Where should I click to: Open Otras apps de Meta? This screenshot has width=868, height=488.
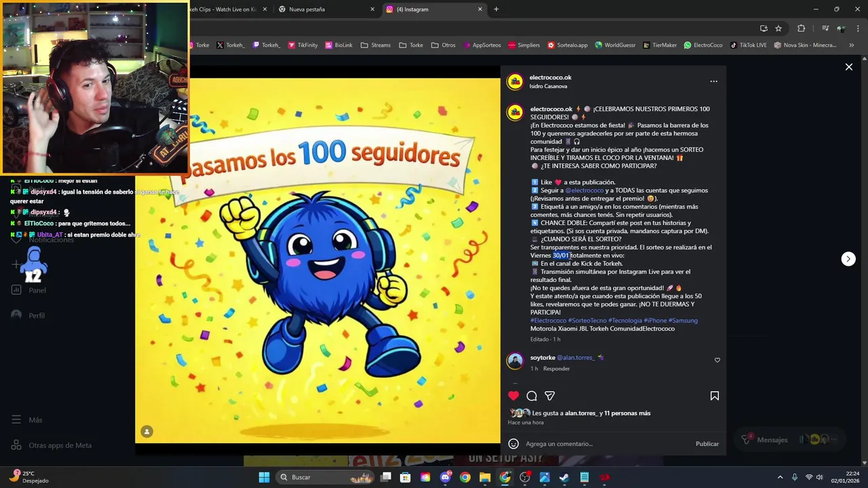click(52, 445)
